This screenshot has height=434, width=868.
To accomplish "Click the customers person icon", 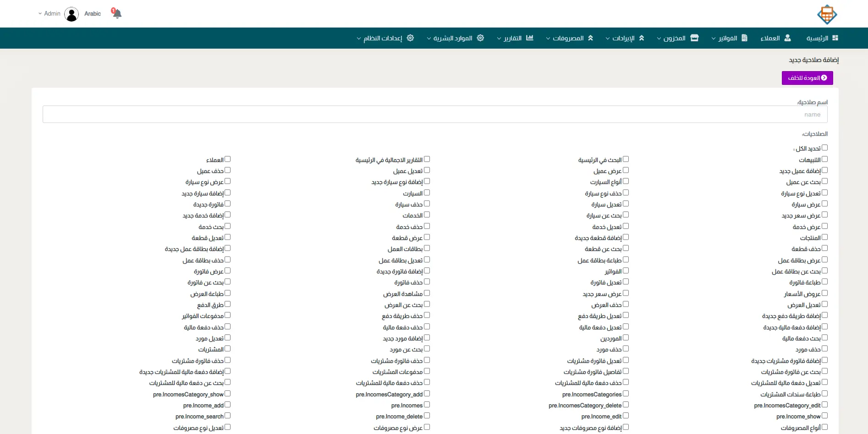I will [x=787, y=38].
